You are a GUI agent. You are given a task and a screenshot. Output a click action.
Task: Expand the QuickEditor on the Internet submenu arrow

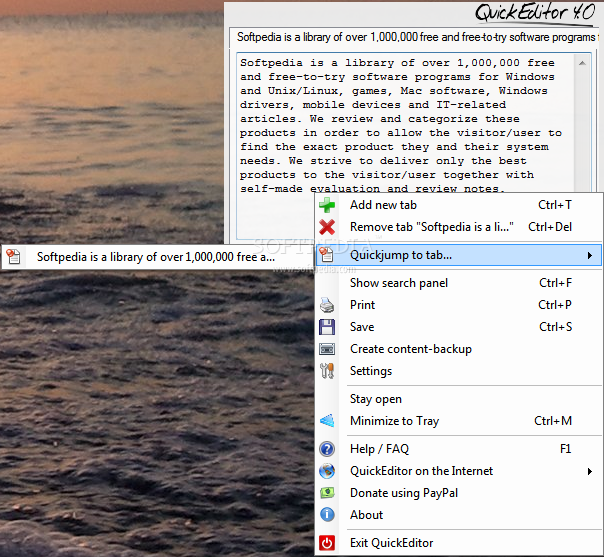590,471
